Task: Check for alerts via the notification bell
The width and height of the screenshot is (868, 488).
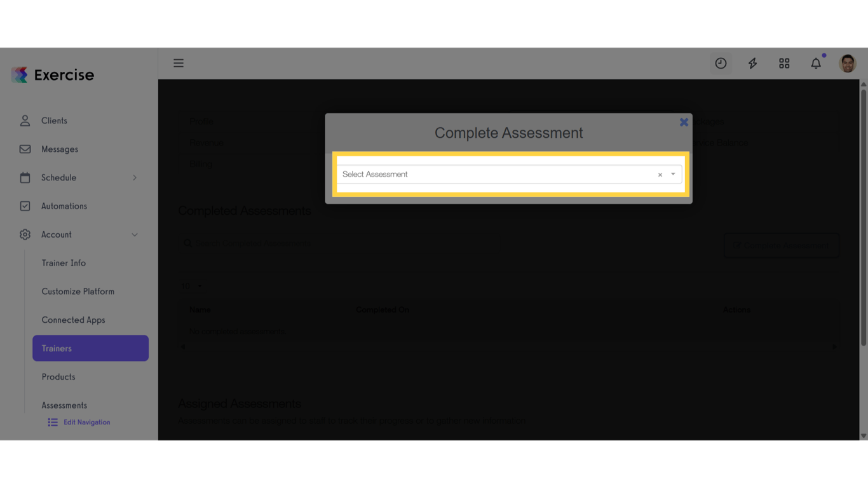Action: pyautogui.click(x=816, y=63)
